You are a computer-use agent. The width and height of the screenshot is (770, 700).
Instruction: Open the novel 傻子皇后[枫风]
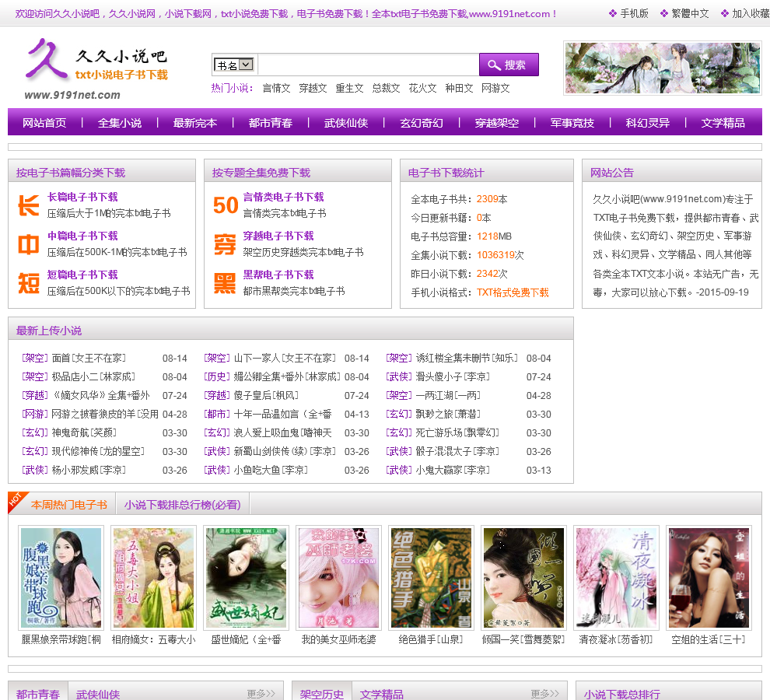pyautogui.click(x=266, y=395)
